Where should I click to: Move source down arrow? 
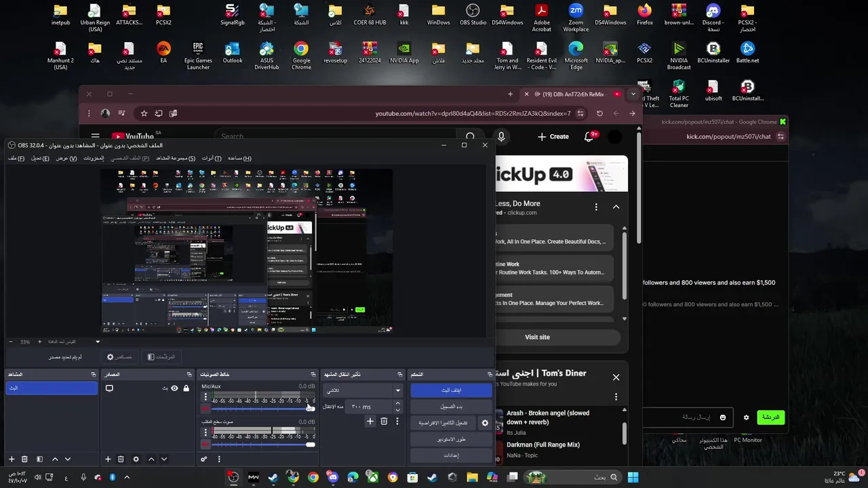pos(163,459)
